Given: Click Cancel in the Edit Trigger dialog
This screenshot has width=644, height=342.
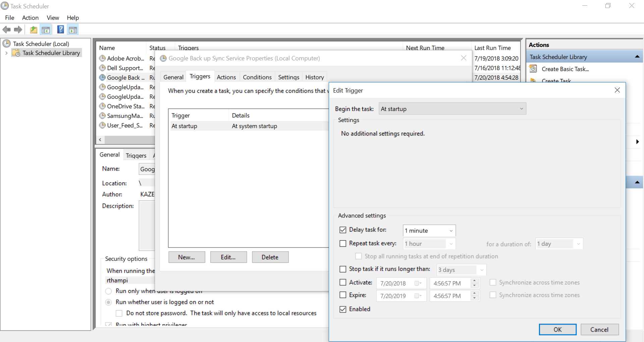Looking at the screenshot, I should tap(599, 330).
